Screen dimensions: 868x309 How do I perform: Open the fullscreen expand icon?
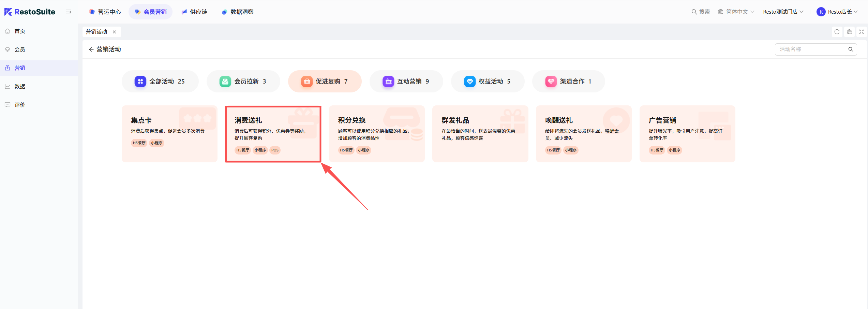click(x=861, y=32)
